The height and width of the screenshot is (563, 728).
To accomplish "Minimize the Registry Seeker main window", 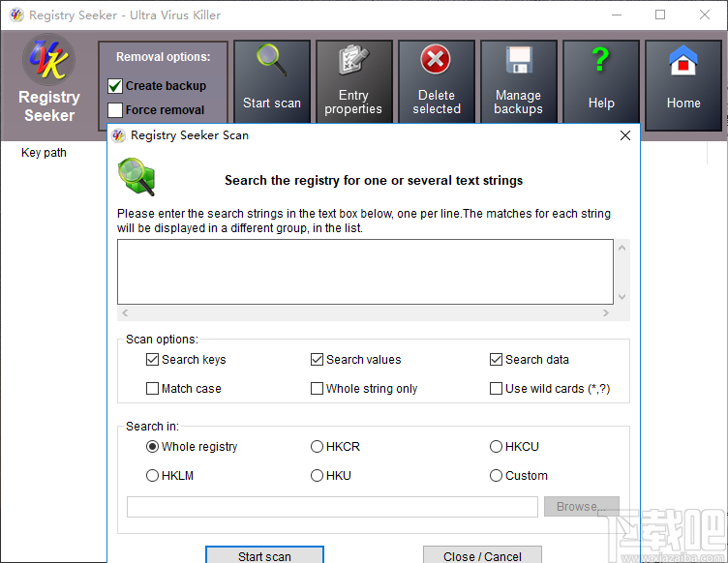I will (x=617, y=15).
